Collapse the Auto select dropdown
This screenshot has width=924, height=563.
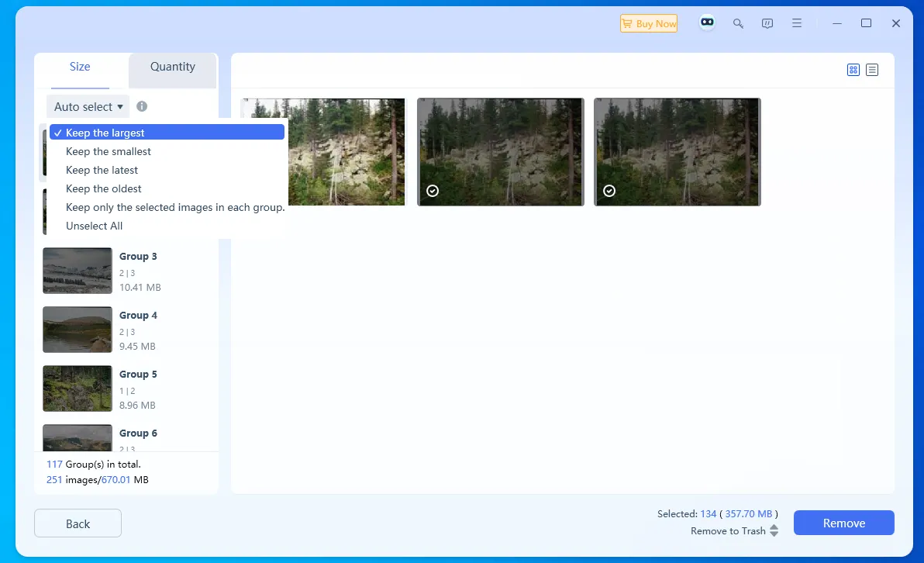tap(88, 107)
